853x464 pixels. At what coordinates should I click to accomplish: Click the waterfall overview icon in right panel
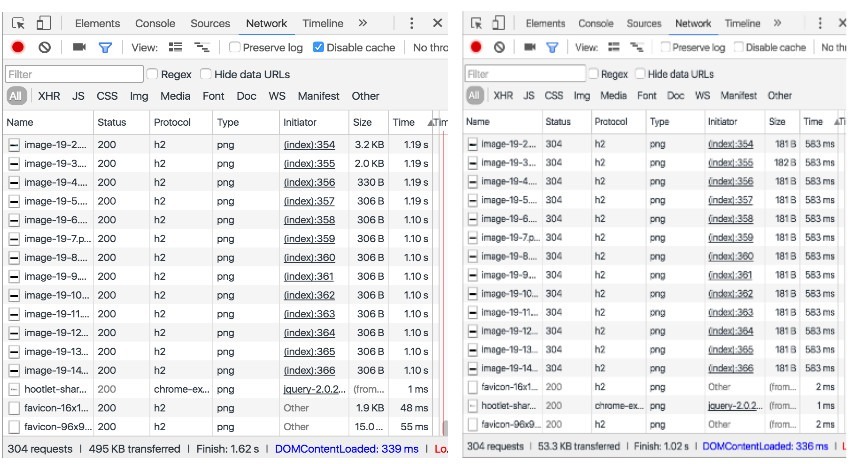coord(636,47)
